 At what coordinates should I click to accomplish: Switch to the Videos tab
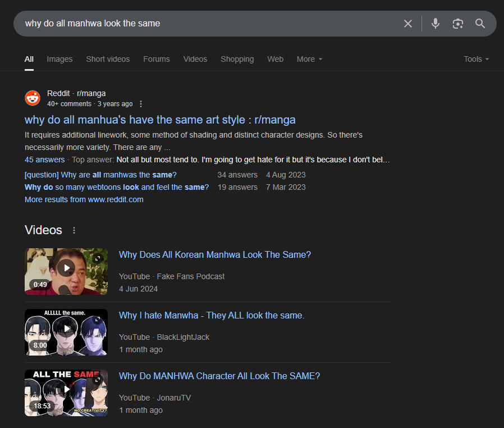[x=195, y=59]
